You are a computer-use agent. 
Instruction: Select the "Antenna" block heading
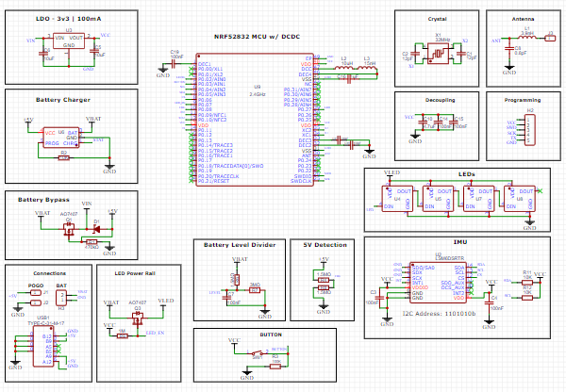[x=523, y=19]
